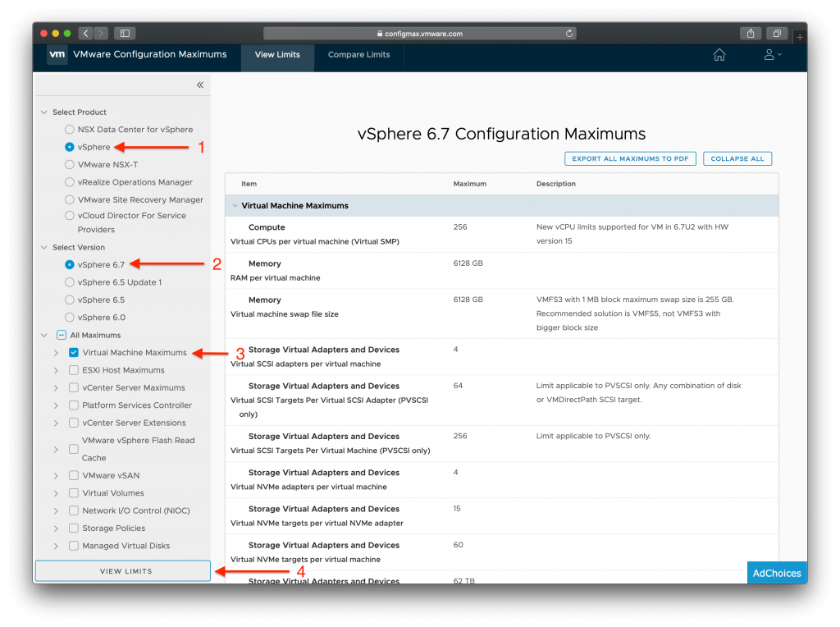Expand the Virtual Machine Maximums tree node
Viewport: 840px width, 627px height.
click(56, 353)
